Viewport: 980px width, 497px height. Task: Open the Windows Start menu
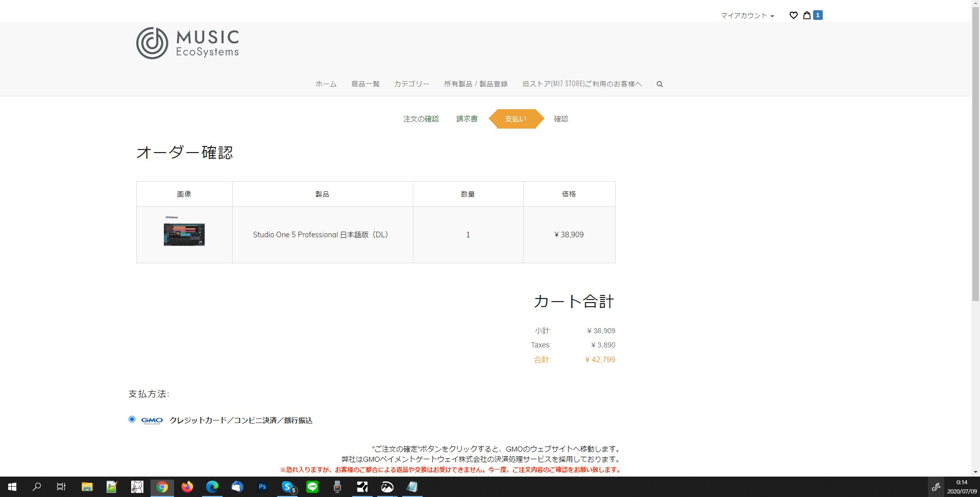tap(12, 487)
